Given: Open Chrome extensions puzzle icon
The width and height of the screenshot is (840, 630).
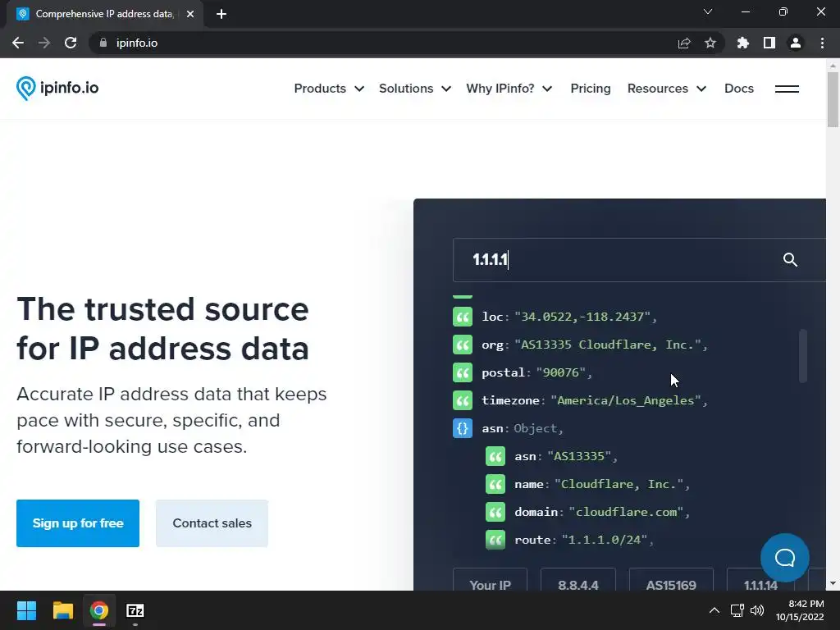Looking at the screenshot, I should coord(742,43).
